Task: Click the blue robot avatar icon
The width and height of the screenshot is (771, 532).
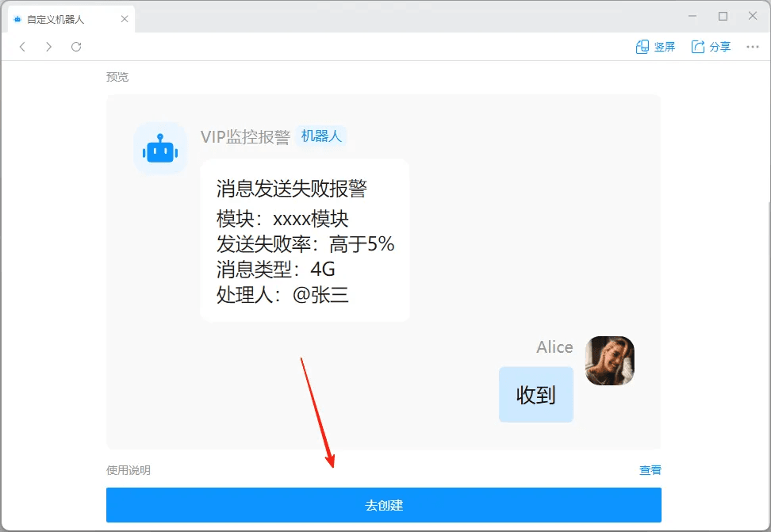Action: coord(160,148)
